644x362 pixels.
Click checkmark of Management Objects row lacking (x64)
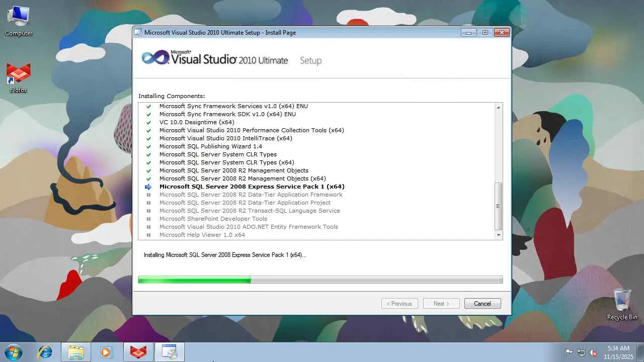click(x=148, y=170)
